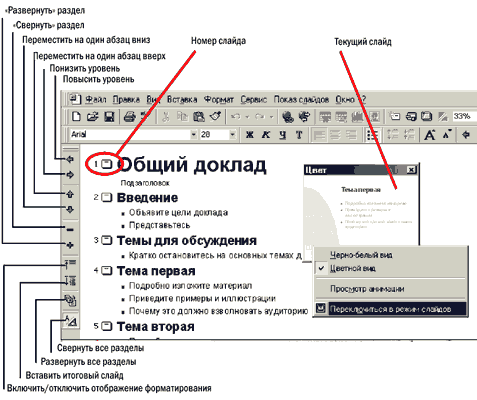Click the Print icon in the toolbar
Viewport: 477px width, 400px height.
point(130,116)
